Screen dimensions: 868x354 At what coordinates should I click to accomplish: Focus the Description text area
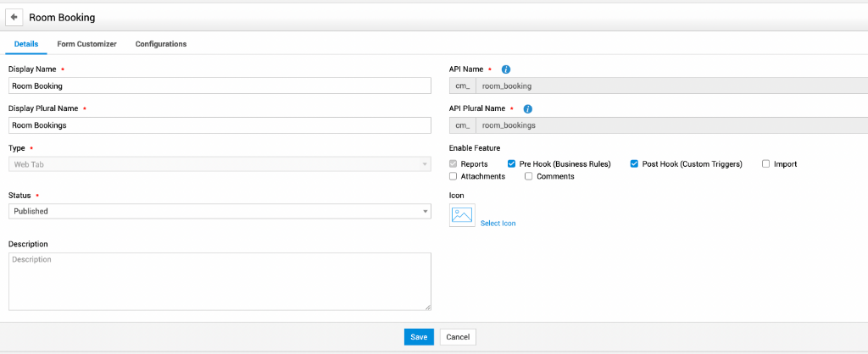220,281
